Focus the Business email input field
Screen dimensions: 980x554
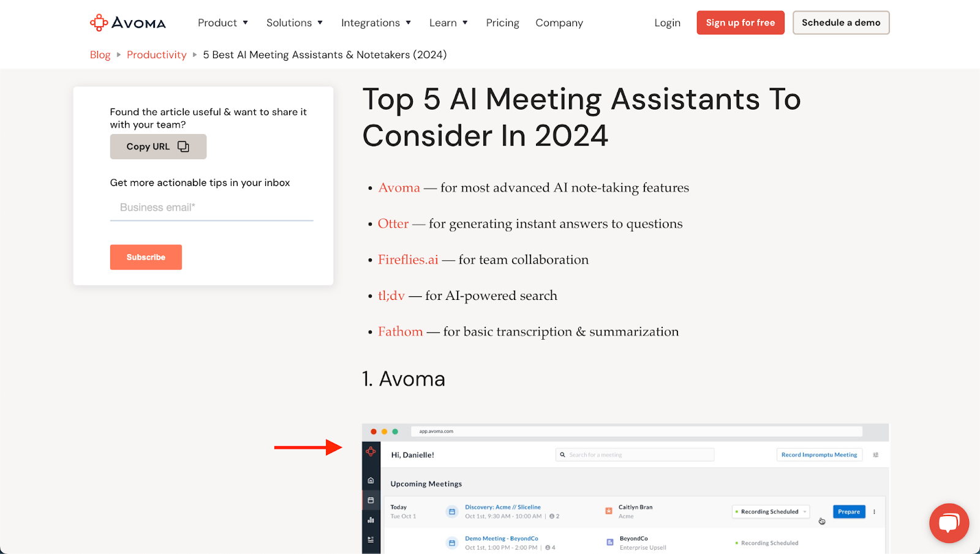click(x=211, y=208)
